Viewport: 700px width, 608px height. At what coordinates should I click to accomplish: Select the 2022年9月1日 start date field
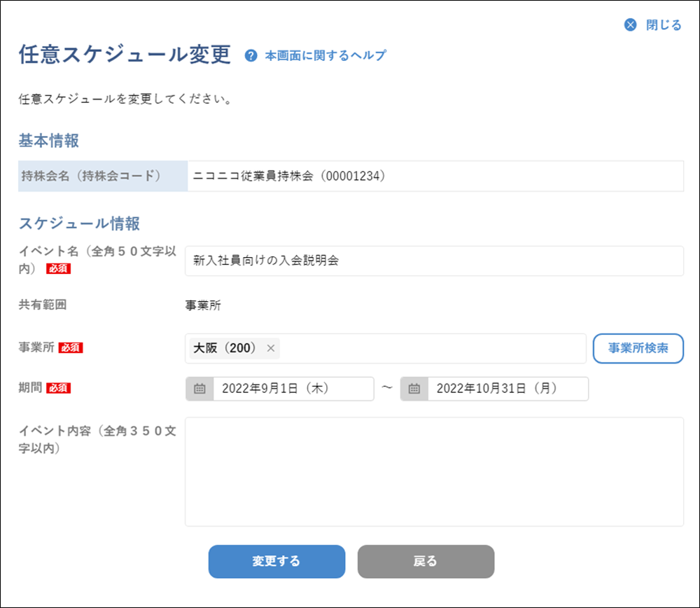click(x=293, y=389)
